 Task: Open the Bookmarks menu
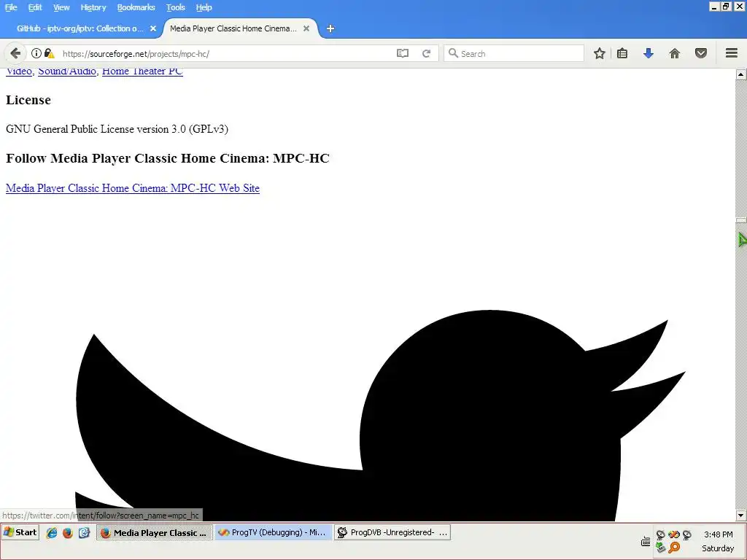[136, 7]
